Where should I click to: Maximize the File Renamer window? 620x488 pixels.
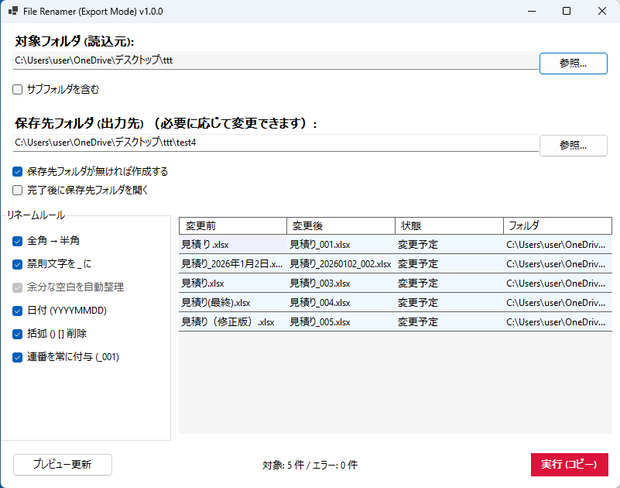(566, 11)
